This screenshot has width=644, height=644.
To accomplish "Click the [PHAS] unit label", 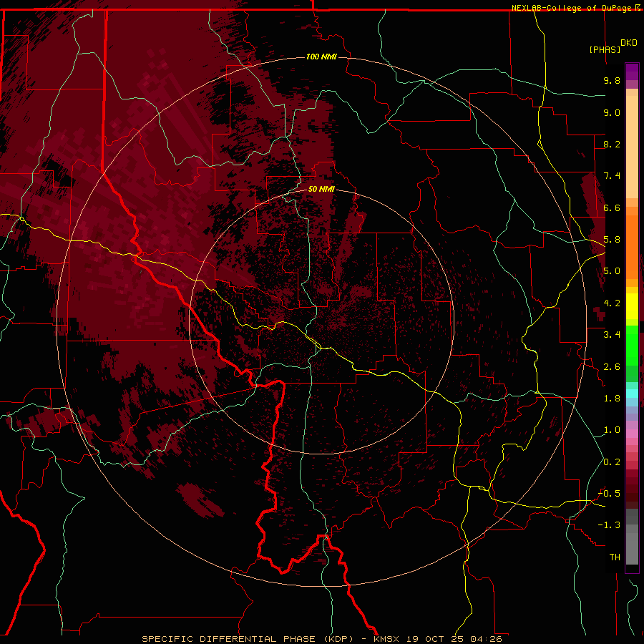I will (x=605, y=49).
